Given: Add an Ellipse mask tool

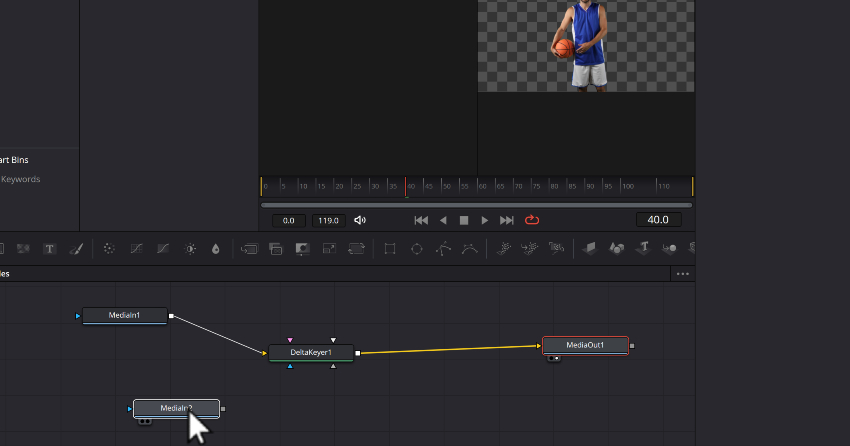Looking at the screenshot, I should [417, 248].
